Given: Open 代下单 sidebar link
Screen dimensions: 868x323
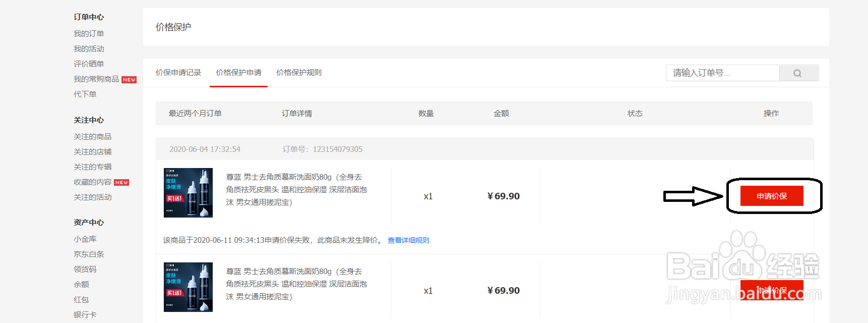Looking at the screenshot, I should pyautogui.click(x=85, y=94).
